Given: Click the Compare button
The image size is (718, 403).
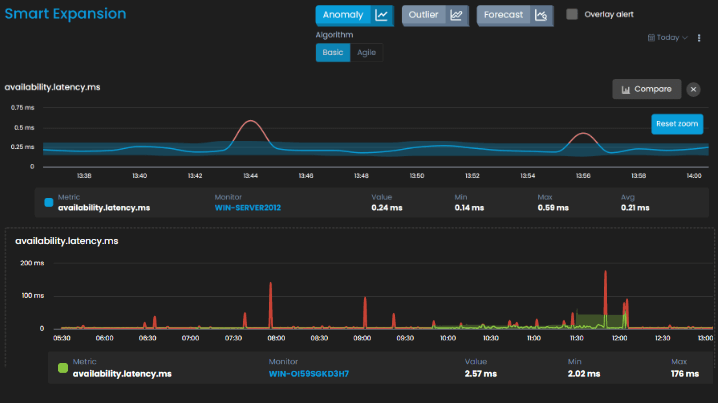Looking at the screenshot, I should point(646,89).
